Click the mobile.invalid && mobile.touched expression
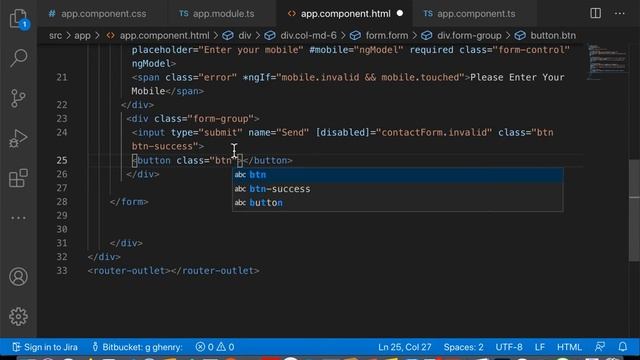 click(370, 77)
